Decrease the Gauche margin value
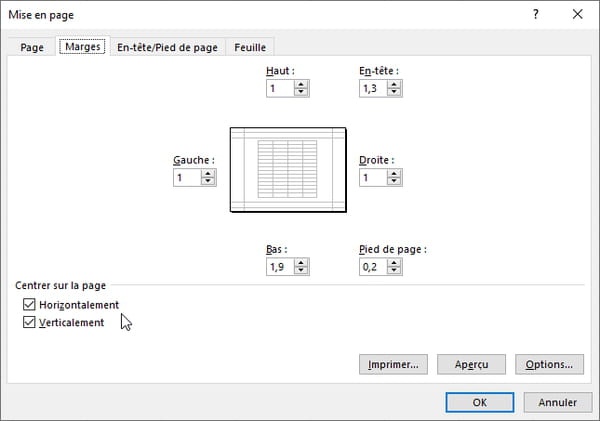This screenshot has height=421, width=600. 208,182
